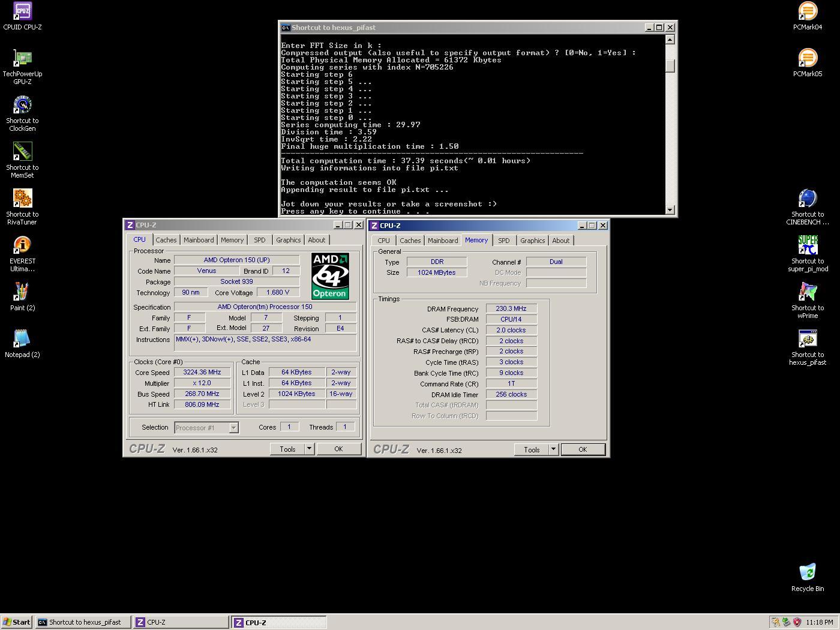Open Graphics tab in right CPU-Z window
The image size is (840, 630).
click(533, 241)
